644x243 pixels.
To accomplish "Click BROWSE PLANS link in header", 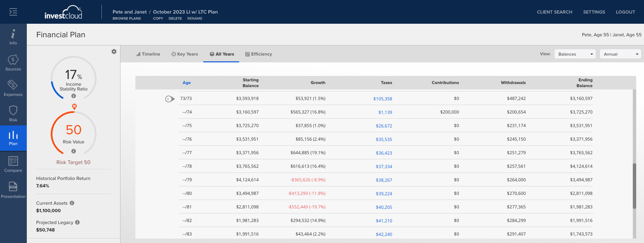I will (x=127, y=18).
